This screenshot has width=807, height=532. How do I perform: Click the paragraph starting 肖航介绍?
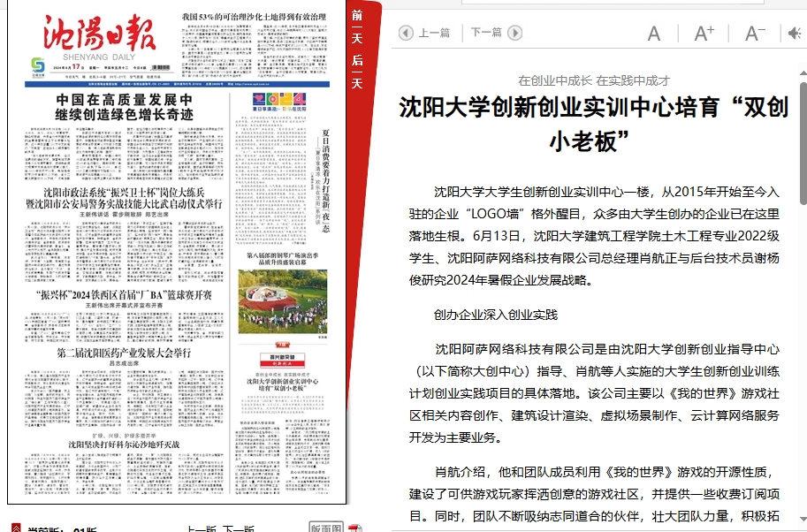594,494
